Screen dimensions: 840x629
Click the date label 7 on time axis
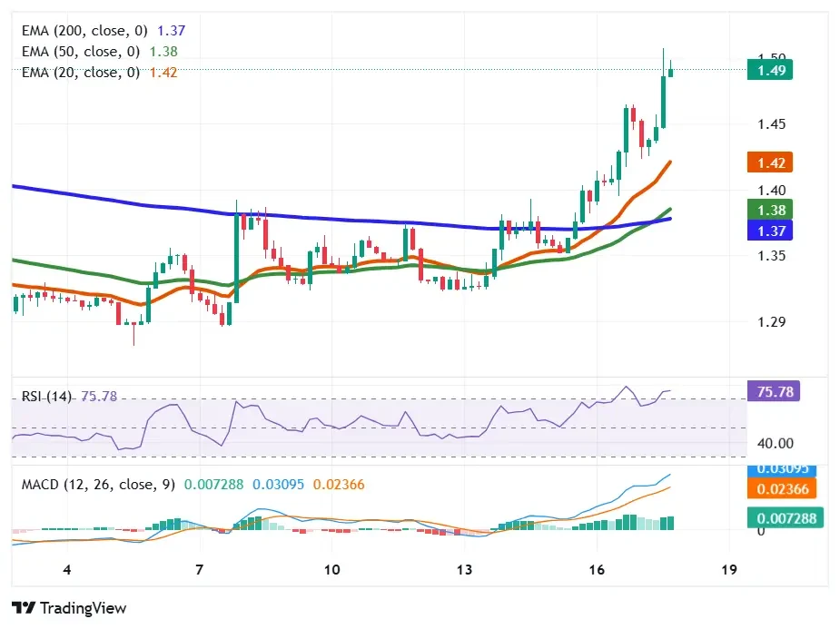199,570
